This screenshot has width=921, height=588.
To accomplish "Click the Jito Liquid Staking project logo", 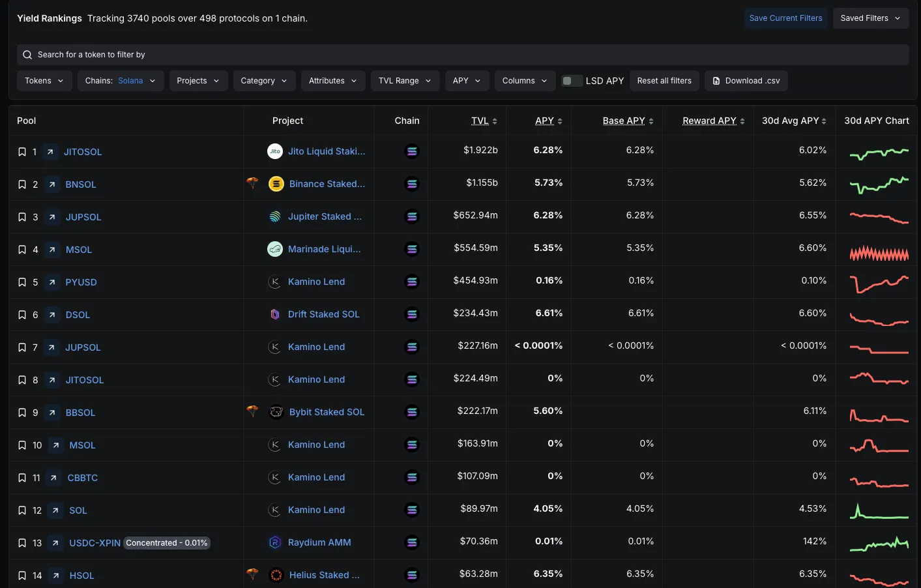I will tap(275, 151).
